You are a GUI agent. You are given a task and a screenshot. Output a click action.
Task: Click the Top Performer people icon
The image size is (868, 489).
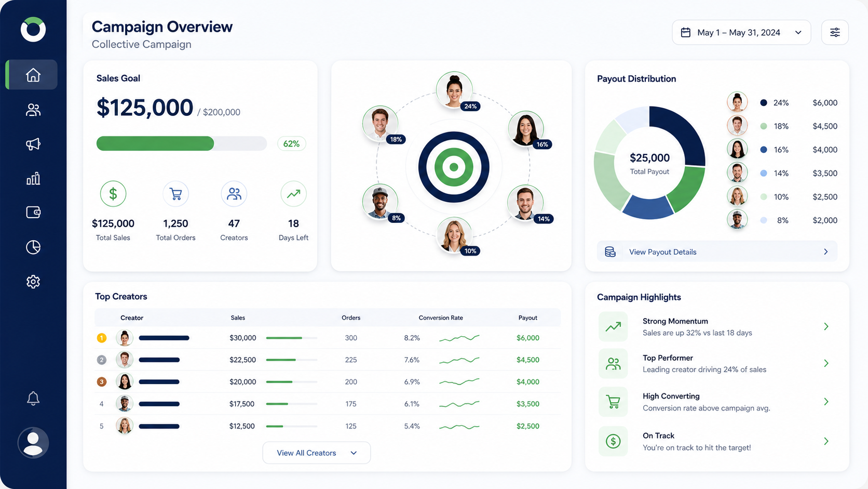pyautogui.click(x=613, y=364)
